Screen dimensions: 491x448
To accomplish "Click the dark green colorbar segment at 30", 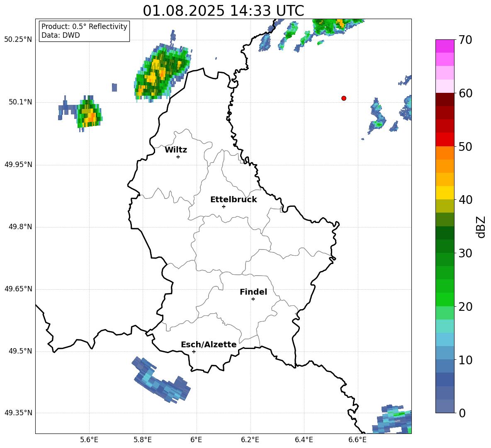I will pos(445,246).
